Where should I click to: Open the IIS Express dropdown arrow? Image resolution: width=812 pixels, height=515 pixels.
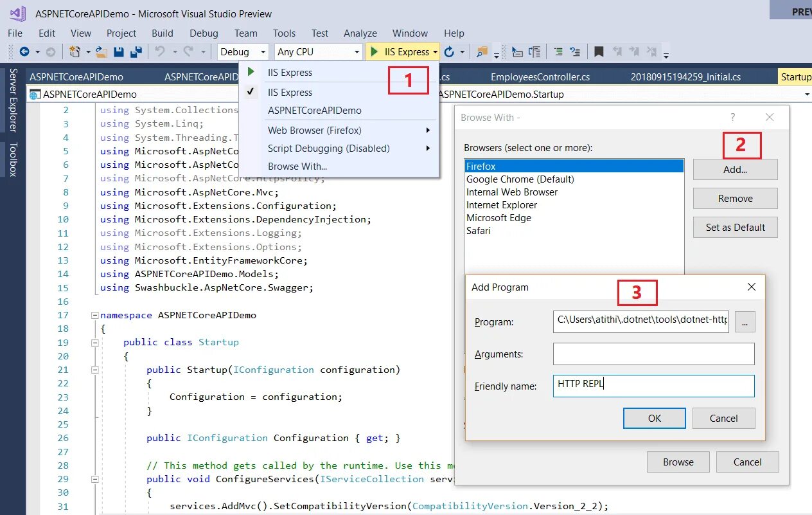point(435,52)
